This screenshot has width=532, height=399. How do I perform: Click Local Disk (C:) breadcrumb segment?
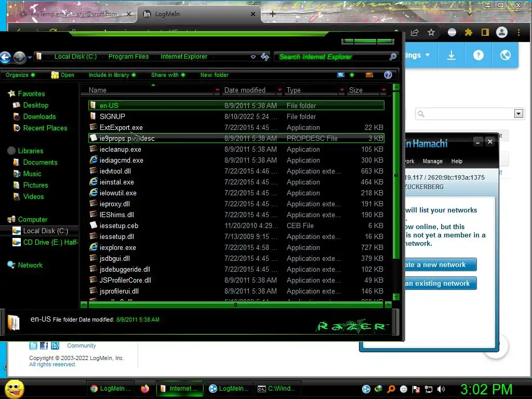point(76,57)
